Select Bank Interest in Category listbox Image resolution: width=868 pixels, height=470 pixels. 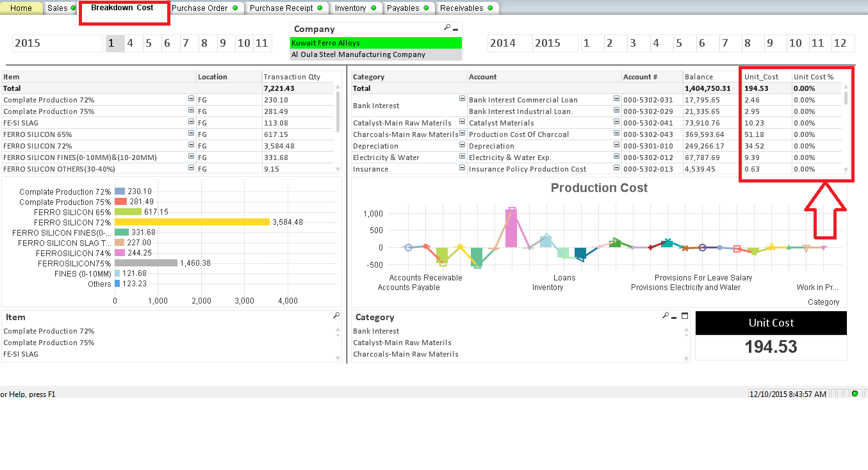376,331
